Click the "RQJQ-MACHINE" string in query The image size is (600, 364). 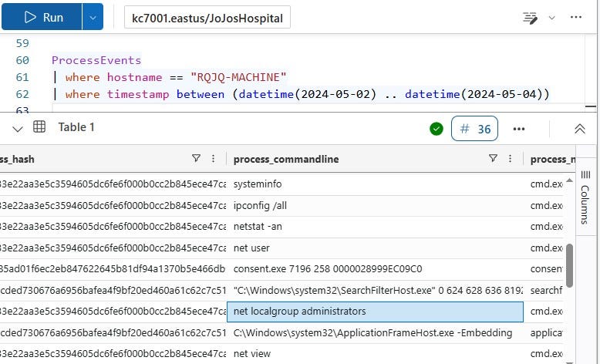[238, 77]
